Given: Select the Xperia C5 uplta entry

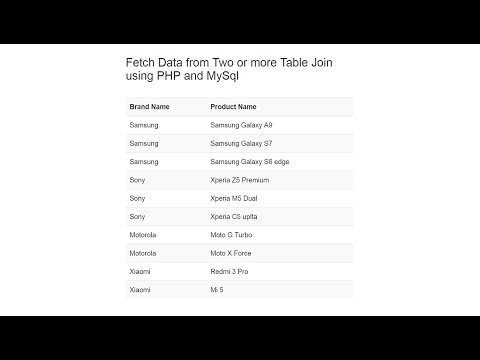Looking at the screenshot, I should click(234, 217).
